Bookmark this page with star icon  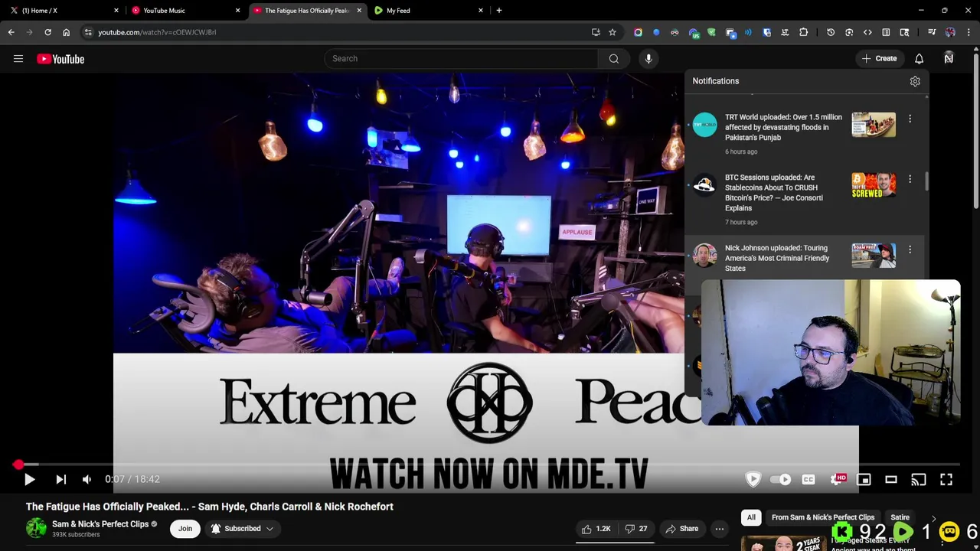pyautogui.click(x=612, y=32)
